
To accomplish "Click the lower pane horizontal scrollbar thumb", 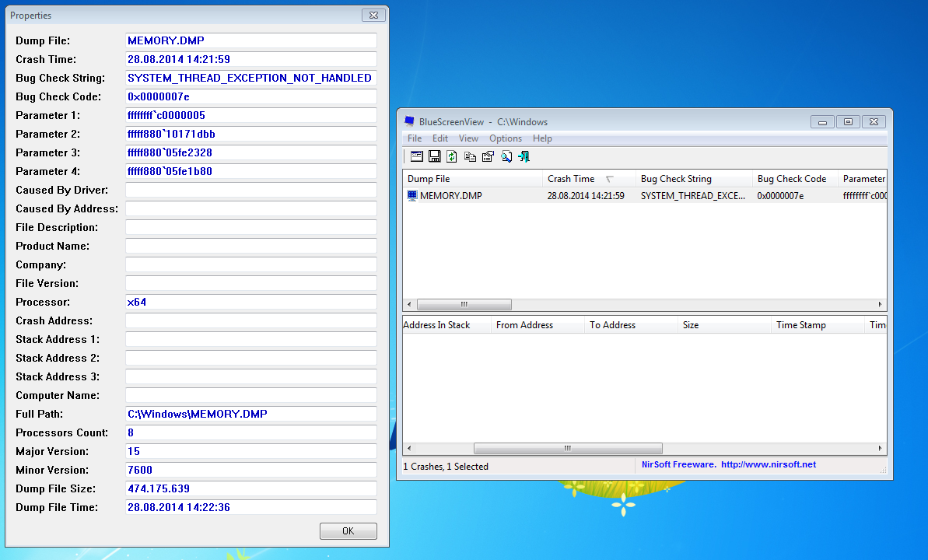I will pyautogui.click(x=568, y=448).
